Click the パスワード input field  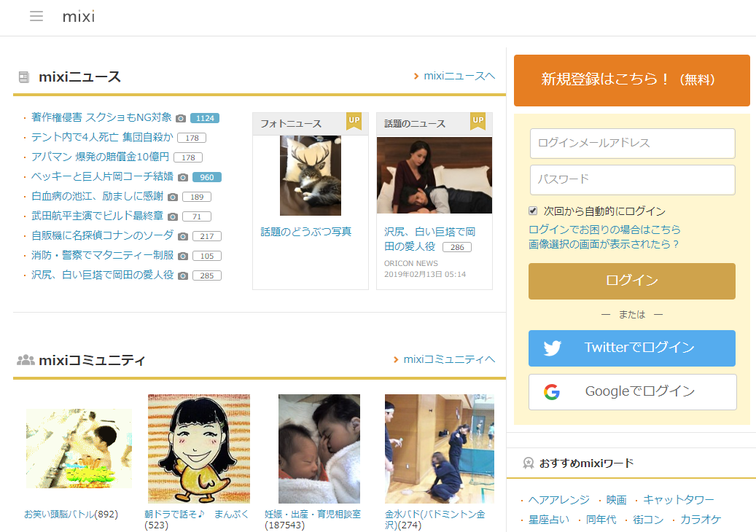pos(632,180)
